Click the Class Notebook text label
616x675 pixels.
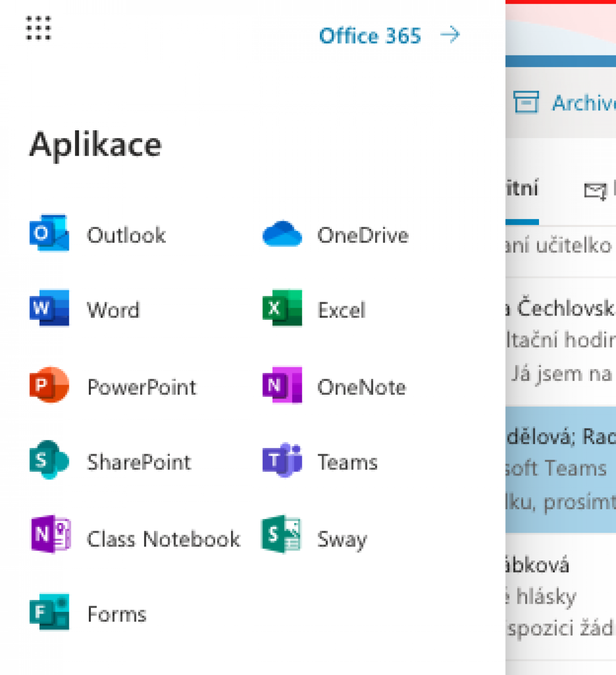click(x=163, y=539)
